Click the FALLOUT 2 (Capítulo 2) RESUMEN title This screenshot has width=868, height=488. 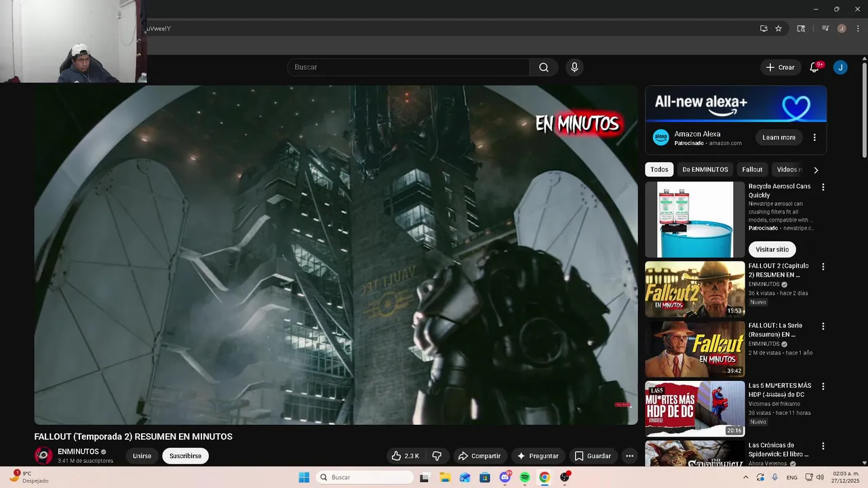778,270
